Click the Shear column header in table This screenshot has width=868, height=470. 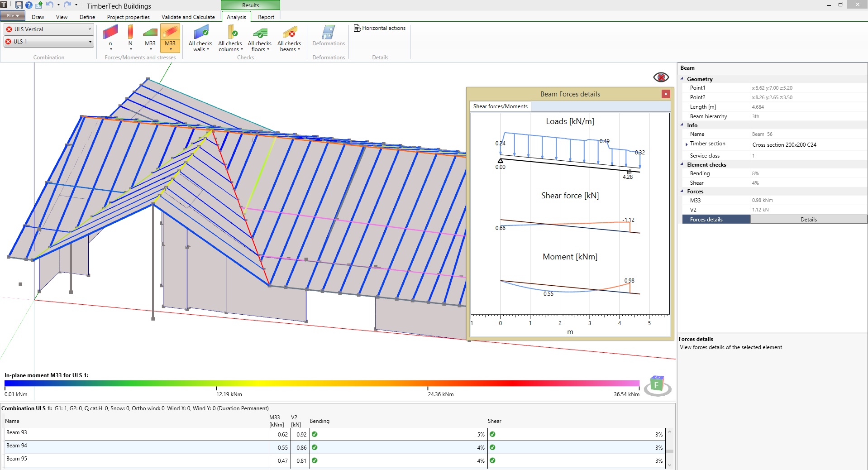(494, 421)
